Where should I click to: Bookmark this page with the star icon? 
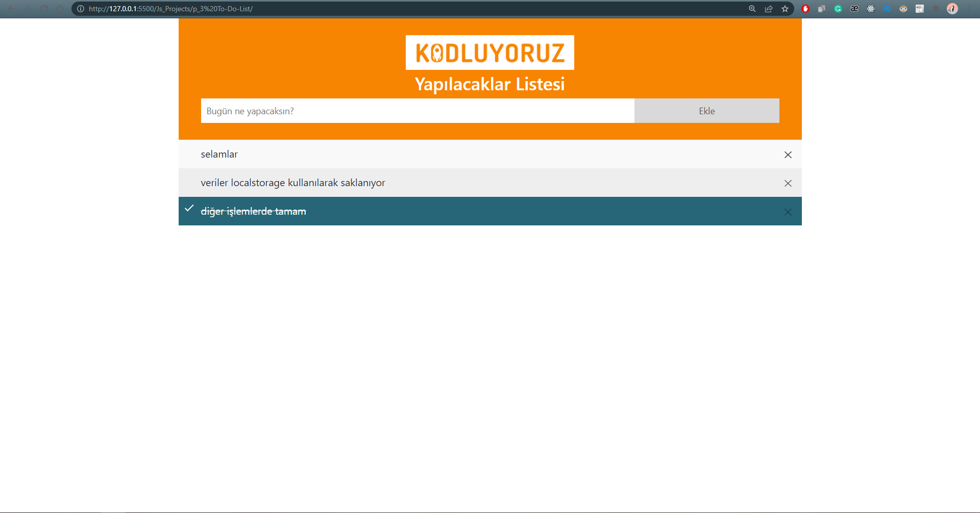click(785, 9)
